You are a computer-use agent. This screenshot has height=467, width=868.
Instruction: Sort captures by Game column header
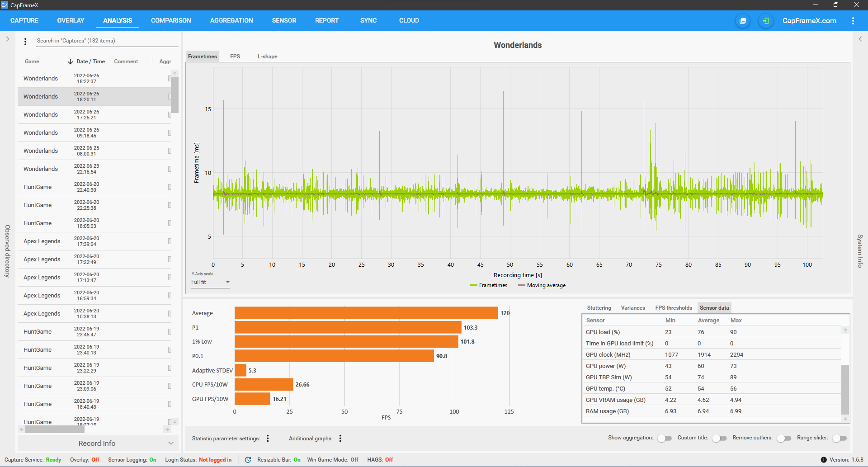[x=32, y=61]
